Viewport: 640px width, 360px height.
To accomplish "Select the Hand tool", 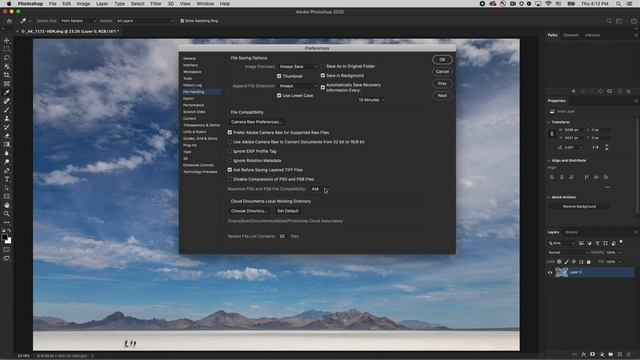I will click(7, 205).
